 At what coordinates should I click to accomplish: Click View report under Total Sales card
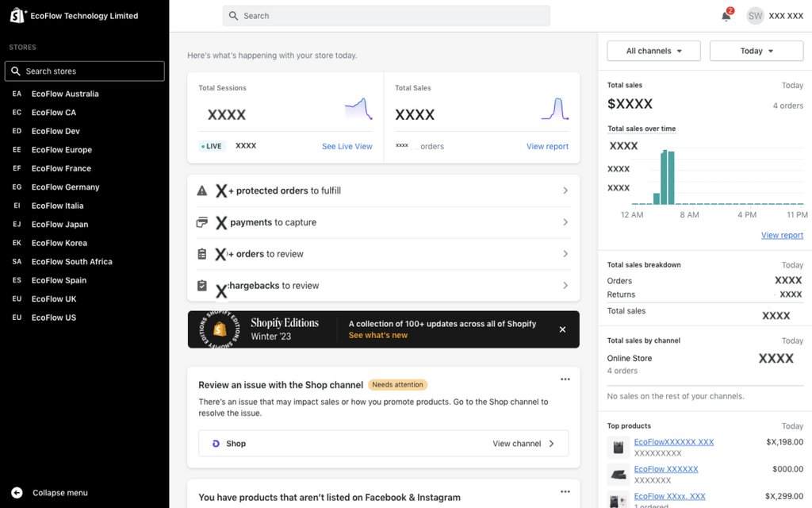547,147
